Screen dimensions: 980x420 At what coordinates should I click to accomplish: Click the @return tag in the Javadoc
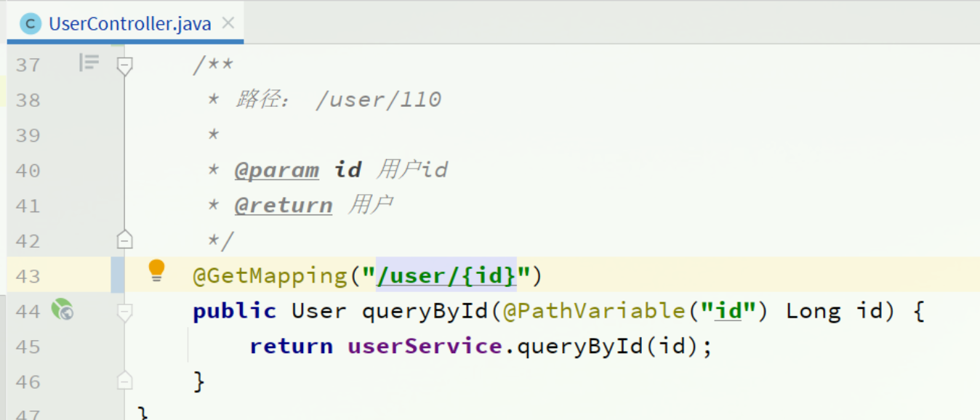point(284,206)
